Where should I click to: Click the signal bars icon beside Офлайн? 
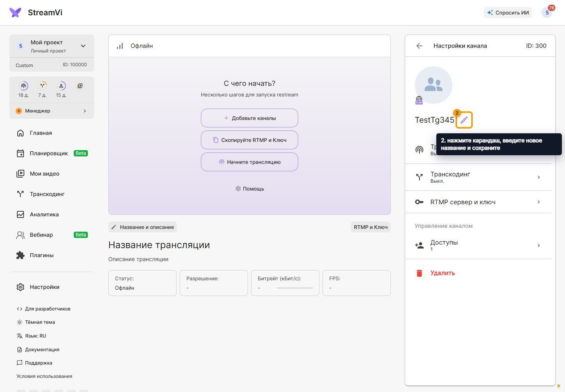point(120,46)
